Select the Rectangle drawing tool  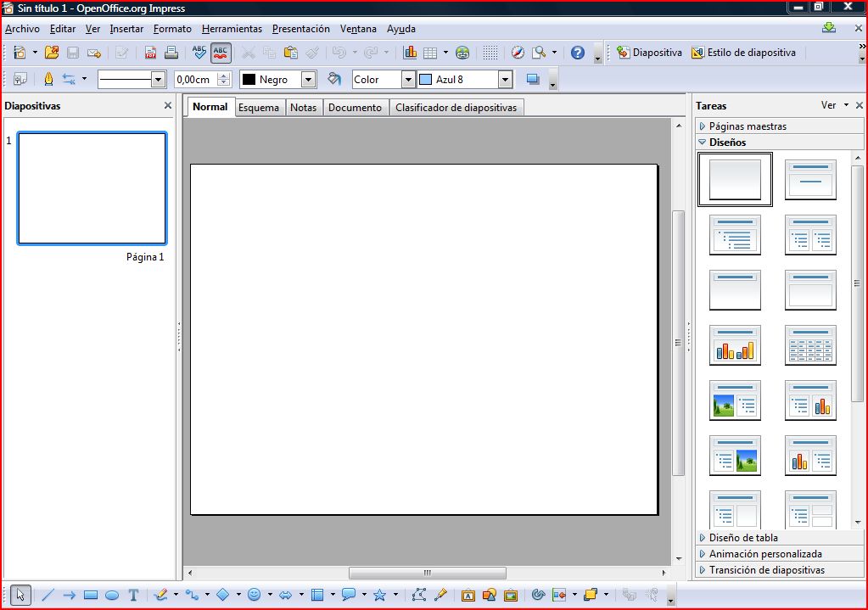tap(91, 595)
